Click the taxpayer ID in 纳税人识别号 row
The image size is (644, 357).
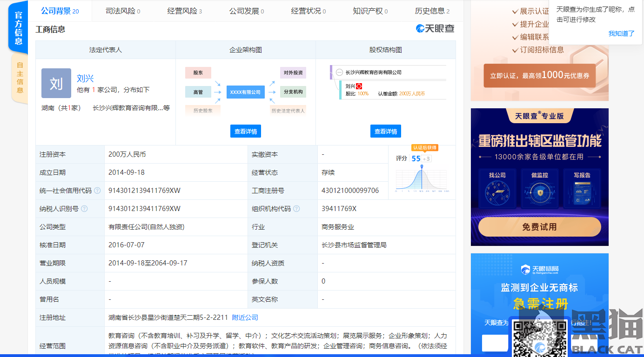(144, 209)
